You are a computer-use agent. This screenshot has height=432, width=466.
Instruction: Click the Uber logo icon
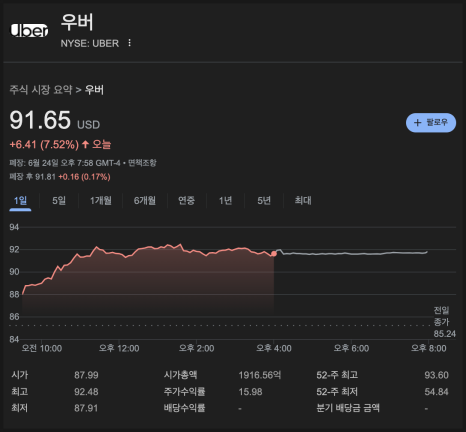click(x=29, y=30)
